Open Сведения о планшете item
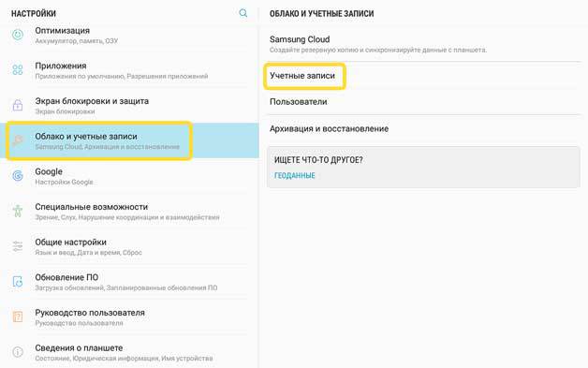 (129, 352)
